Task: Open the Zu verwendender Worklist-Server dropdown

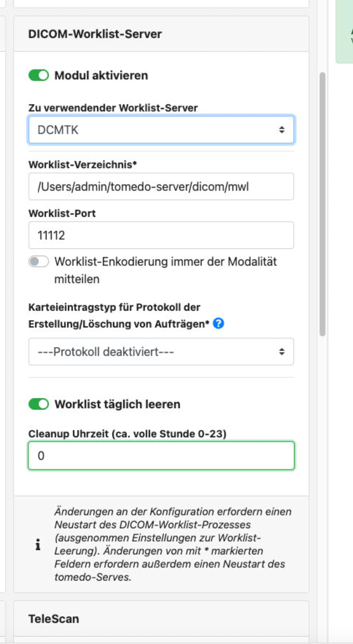Action: coord(161,130)
